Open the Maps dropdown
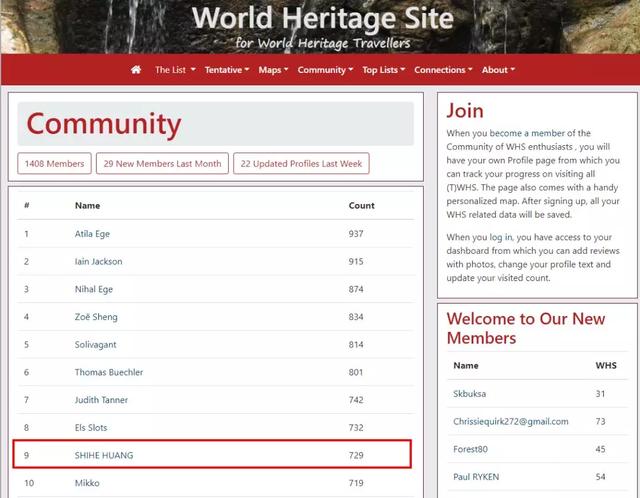 point(273,70)
